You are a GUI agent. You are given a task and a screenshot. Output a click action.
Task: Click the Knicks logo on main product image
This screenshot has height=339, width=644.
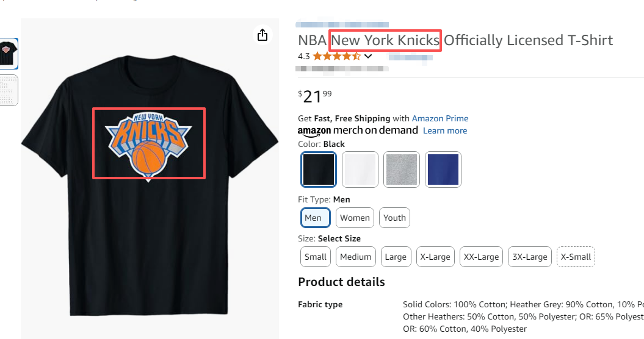click(x=148, y=143)
